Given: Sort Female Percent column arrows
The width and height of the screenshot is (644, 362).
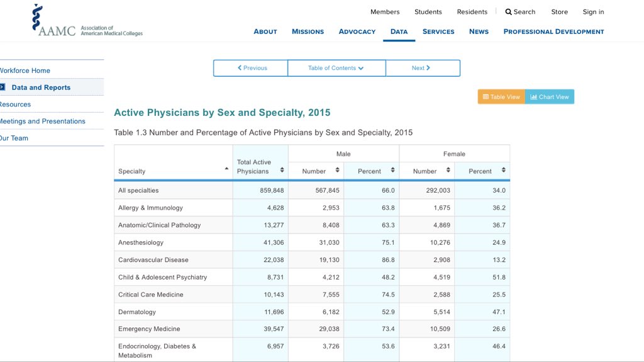Looking at the screenshot, I should click(504, 170).
